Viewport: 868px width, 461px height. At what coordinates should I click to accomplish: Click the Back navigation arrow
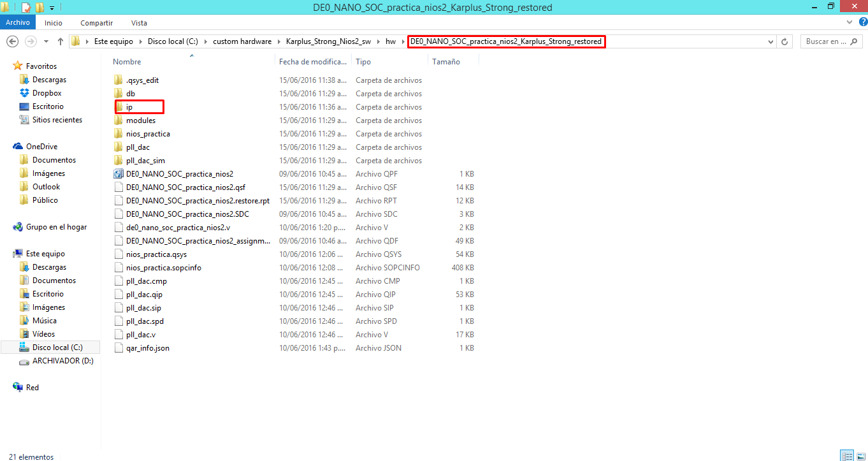[11, 41]
